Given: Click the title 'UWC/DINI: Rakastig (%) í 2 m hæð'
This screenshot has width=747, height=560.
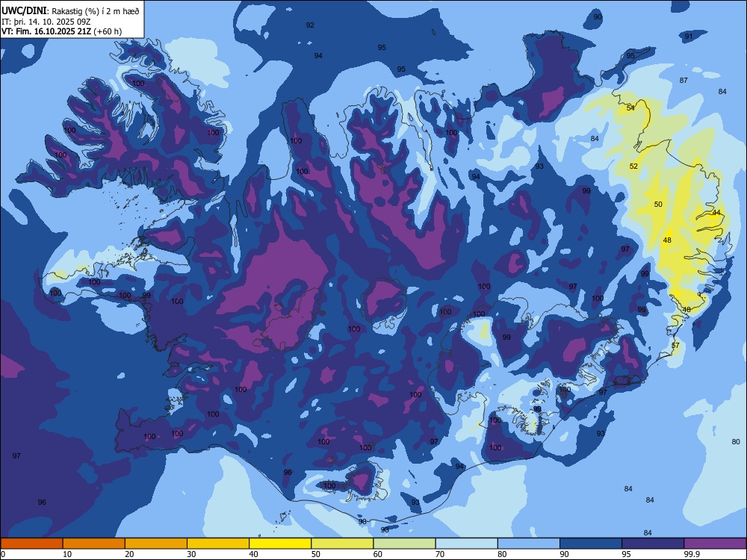Looking at the screenshot, I should pyautogui.click(x=70, y=11).
